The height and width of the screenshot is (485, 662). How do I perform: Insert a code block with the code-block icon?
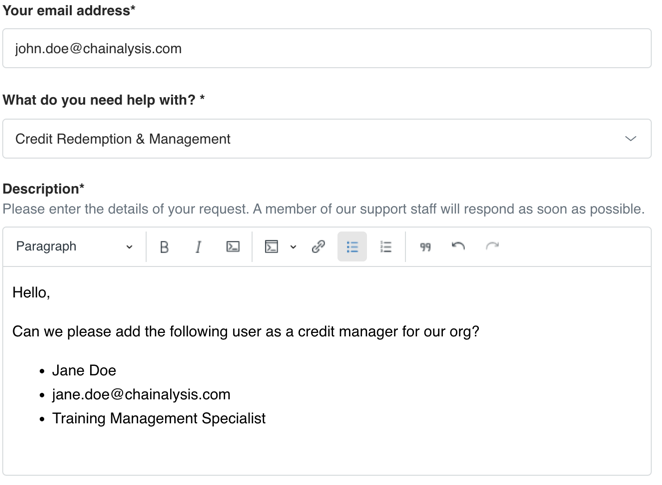click(x=271, y=247)
